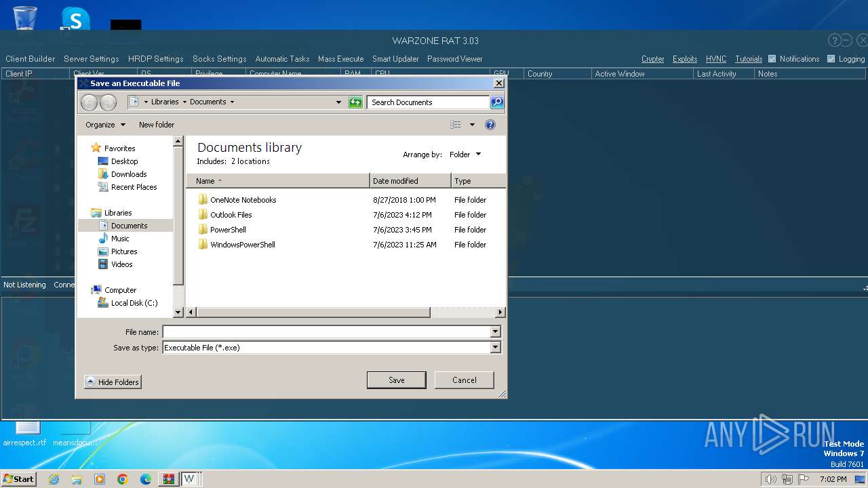Image resolution: width=868 pixels, height=488 pixels.
Task: Click the Start button
Action: pyautogui.click(x=18, y=479)
